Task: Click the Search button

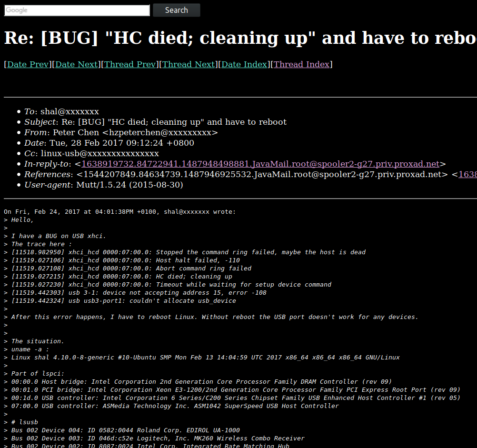Action: (x=177, y=10)
